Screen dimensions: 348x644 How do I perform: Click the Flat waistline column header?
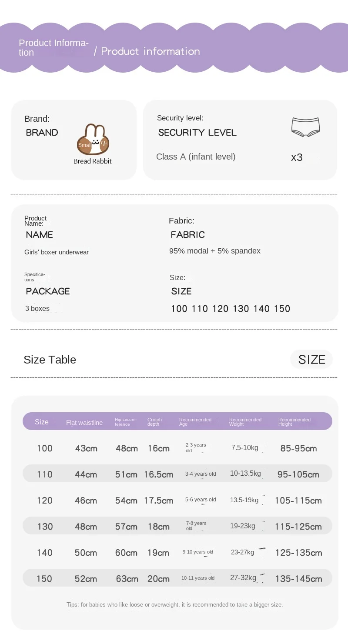point(84,423)
